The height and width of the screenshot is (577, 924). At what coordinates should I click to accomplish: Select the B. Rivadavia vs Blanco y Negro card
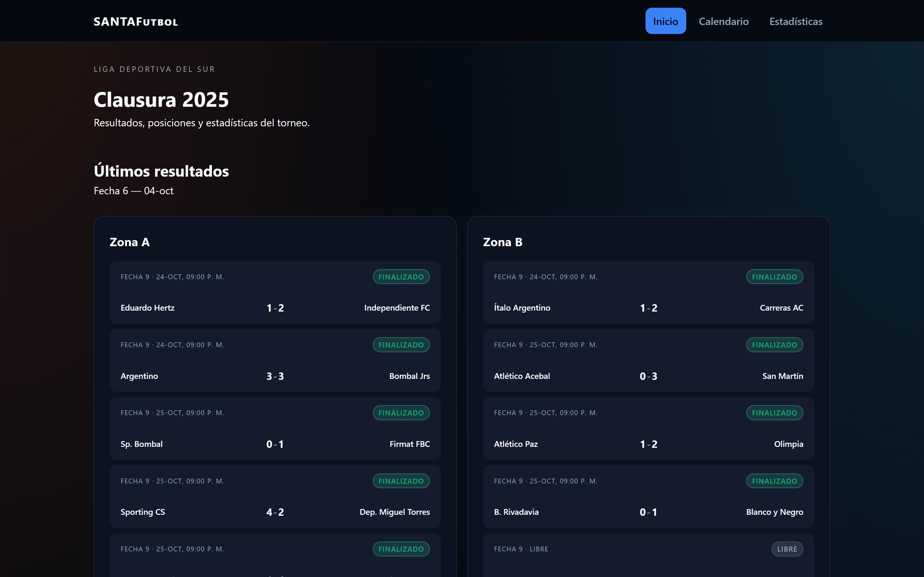(x=648, y=496)
